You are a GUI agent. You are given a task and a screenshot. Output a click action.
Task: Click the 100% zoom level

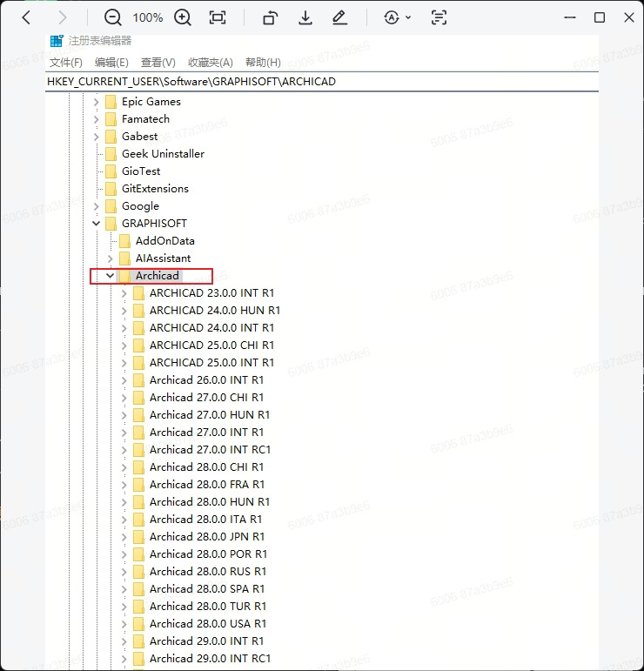148,17
